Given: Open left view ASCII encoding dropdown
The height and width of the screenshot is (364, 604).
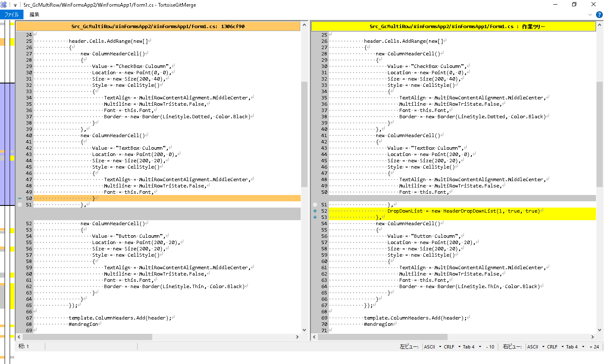Looking at the screenshot, I should 432,347.
